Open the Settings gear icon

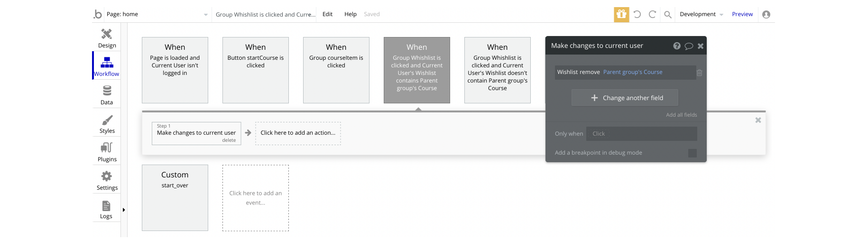107,176
